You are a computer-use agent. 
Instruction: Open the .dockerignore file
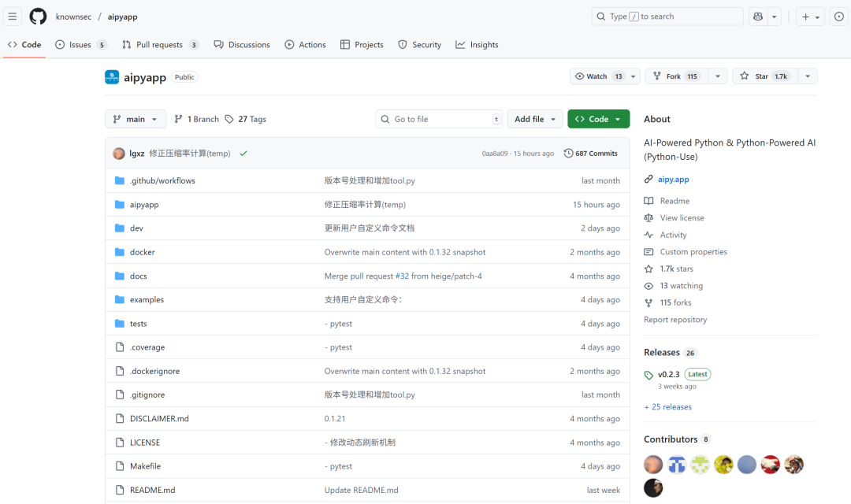pos(154,371)
